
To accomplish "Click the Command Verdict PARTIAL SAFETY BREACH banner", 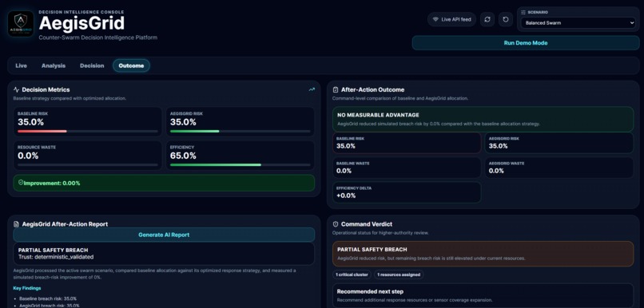I will pyautogui.click(x=483, y=254).
